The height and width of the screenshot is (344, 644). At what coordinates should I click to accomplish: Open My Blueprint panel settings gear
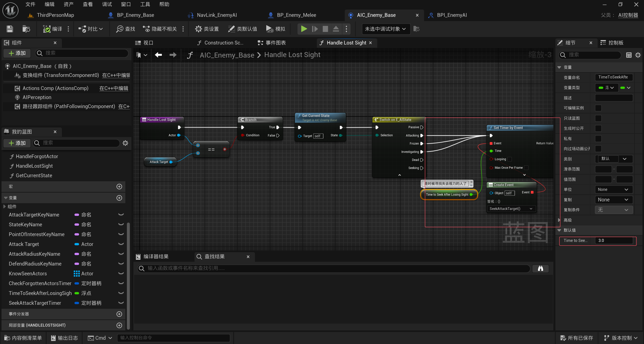[125, 143]
